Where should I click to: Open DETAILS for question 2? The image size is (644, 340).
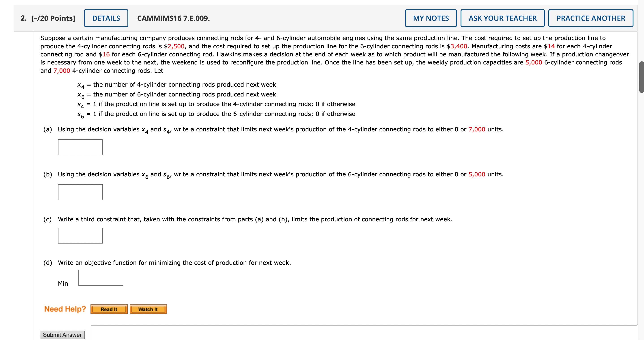[106, 18]
